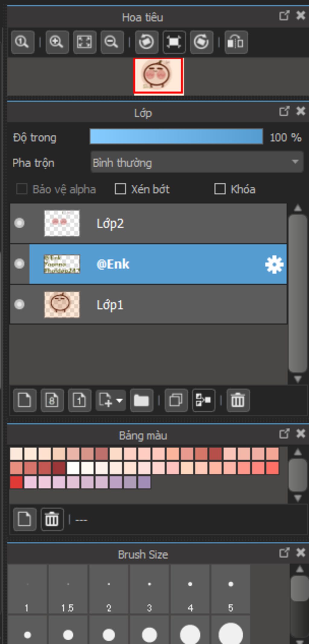
Task: Add new layer folder
Action: pos(142,400)
